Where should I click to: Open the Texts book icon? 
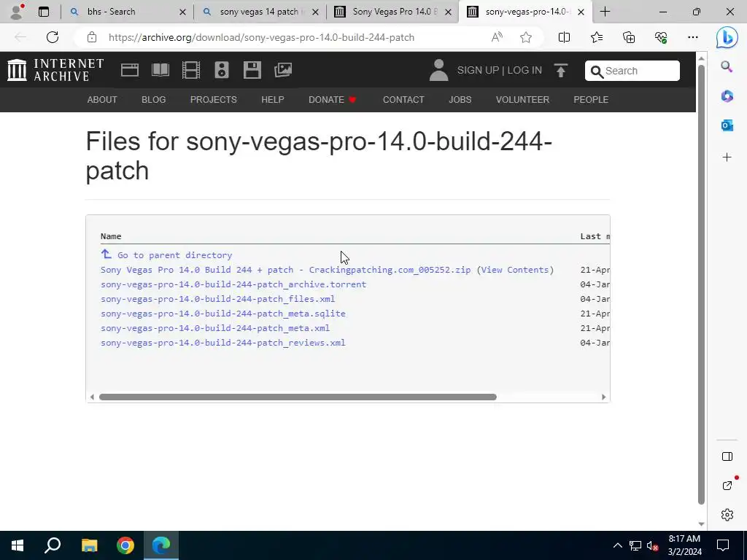(160, 70)
